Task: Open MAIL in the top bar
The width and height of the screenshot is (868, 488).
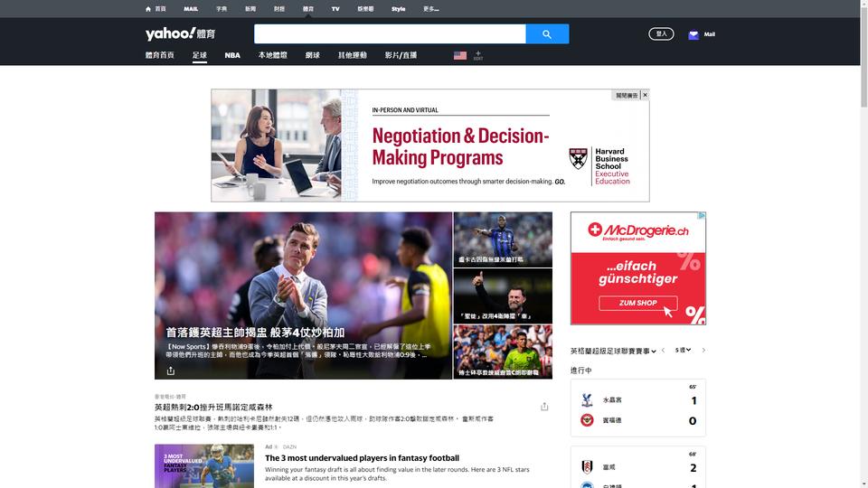Action: point(191,9)
